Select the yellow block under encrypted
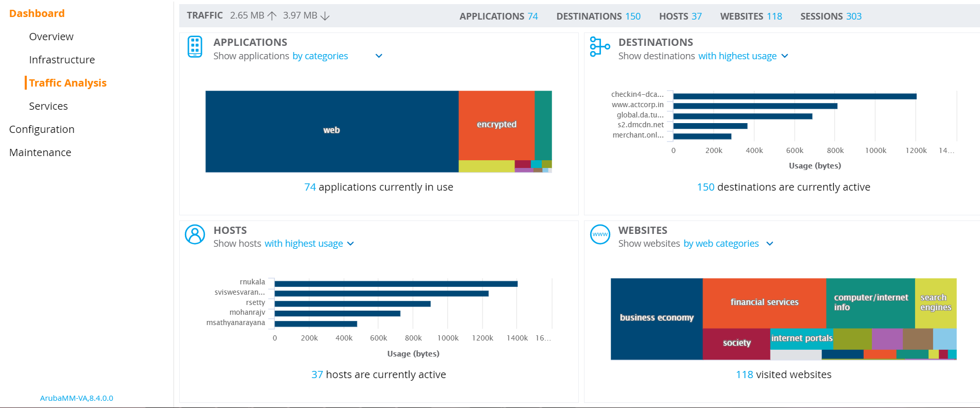Screen dimensions: 980x408 486,166
